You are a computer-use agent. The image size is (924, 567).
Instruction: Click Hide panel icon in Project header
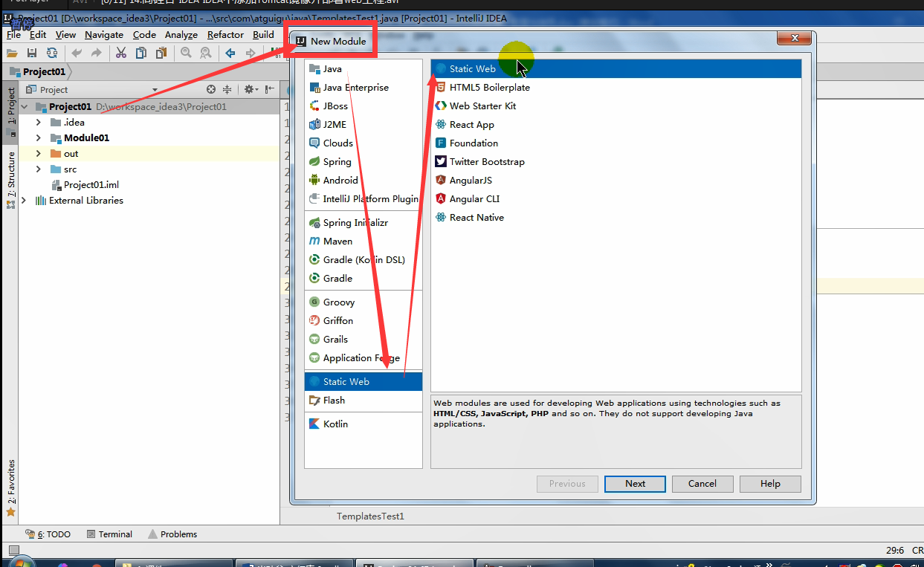(x=269, y=89)
